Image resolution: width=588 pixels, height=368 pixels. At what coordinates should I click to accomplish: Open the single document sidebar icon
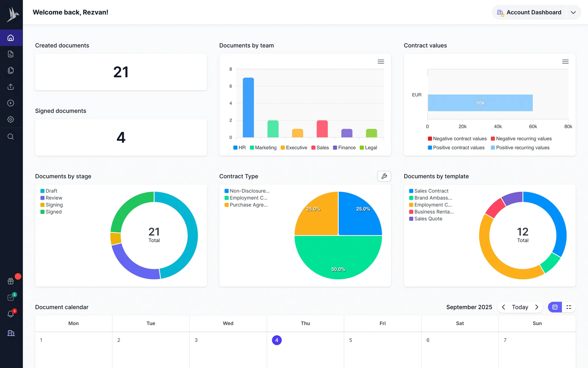(x=11, y=54)
